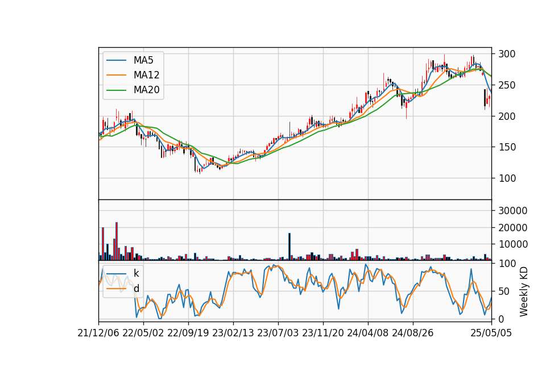546x392 pixels.
Task: Click the 23/02/13 date axis label
Action: (233, 333)
